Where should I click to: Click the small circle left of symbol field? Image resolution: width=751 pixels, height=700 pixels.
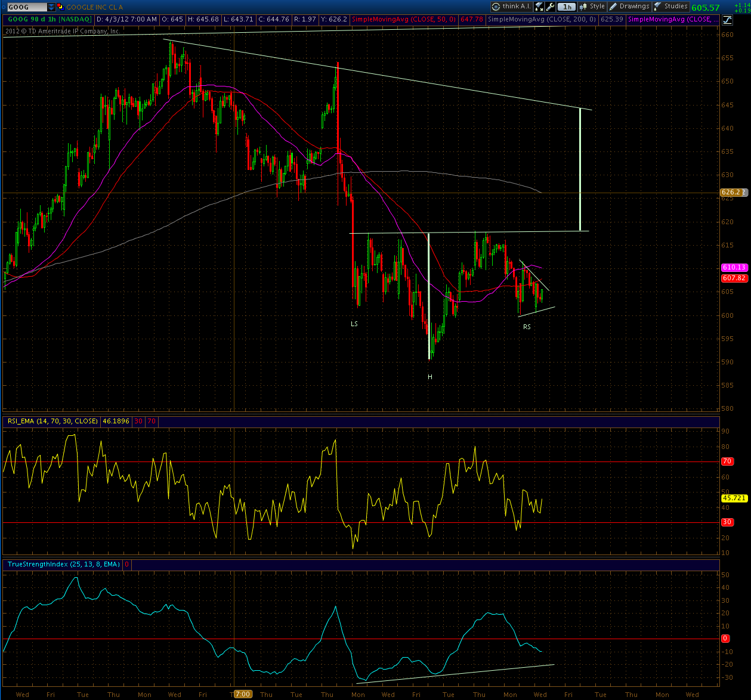tap(4, 7)
